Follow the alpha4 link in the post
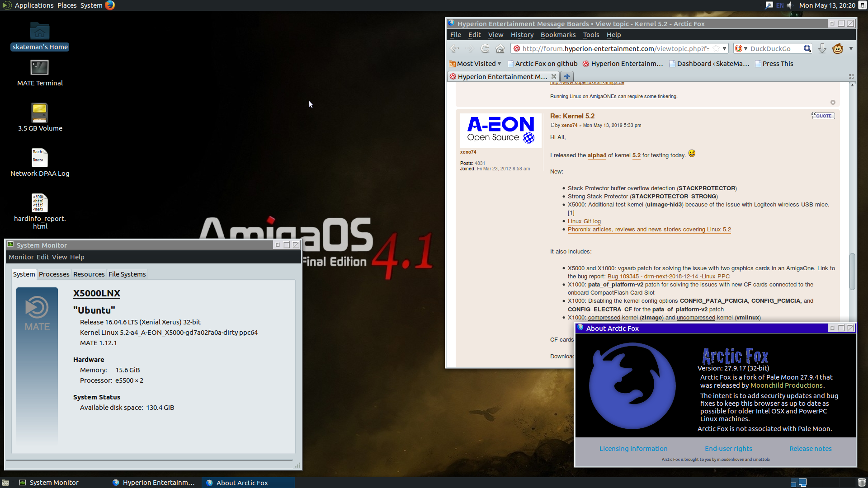Viewport: 868px width, 488px height. pos(597,155)
